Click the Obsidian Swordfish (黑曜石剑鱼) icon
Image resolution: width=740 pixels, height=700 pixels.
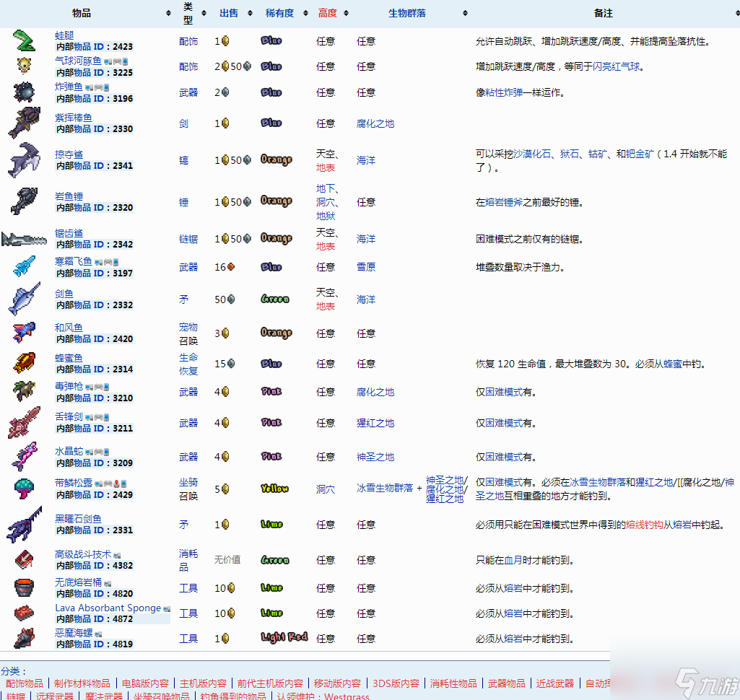pos(24,524)
